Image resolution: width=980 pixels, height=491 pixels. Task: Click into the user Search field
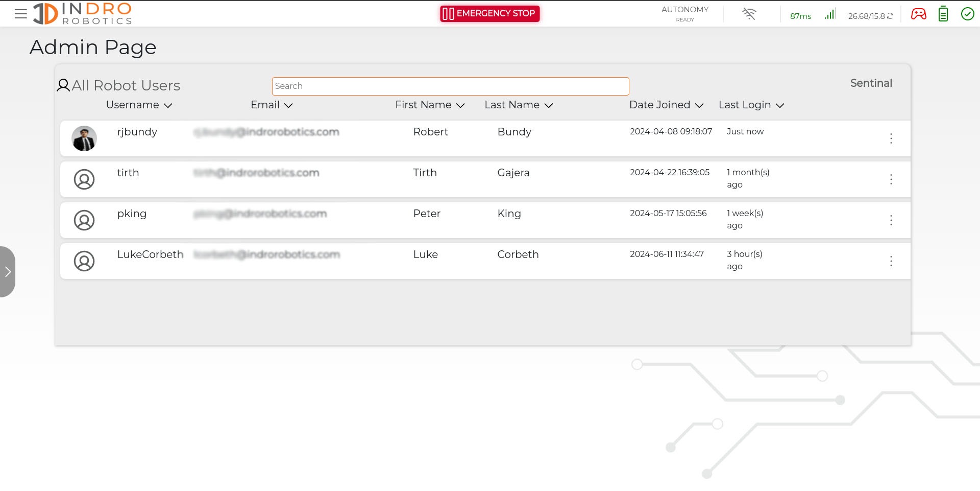450,86
